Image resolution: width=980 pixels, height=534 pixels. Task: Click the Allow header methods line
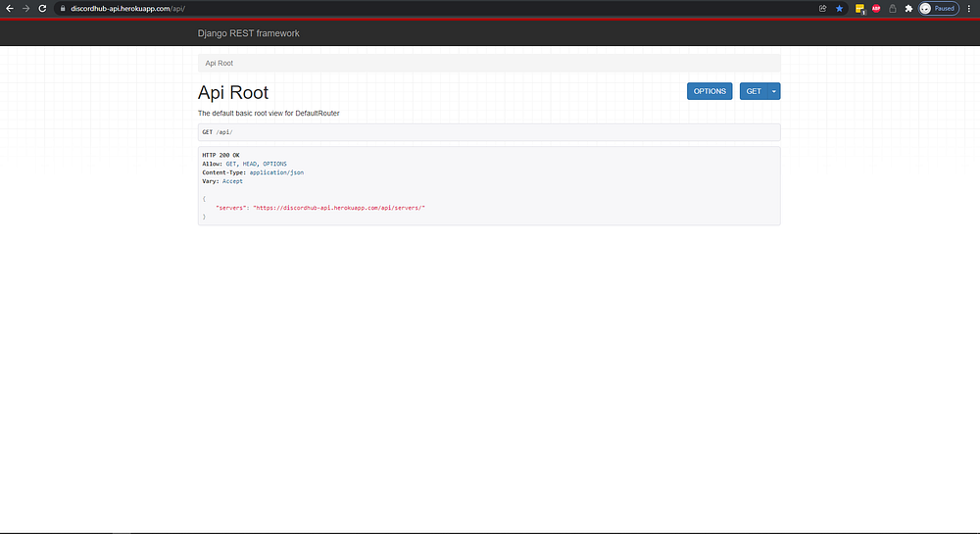click(244, 164)
